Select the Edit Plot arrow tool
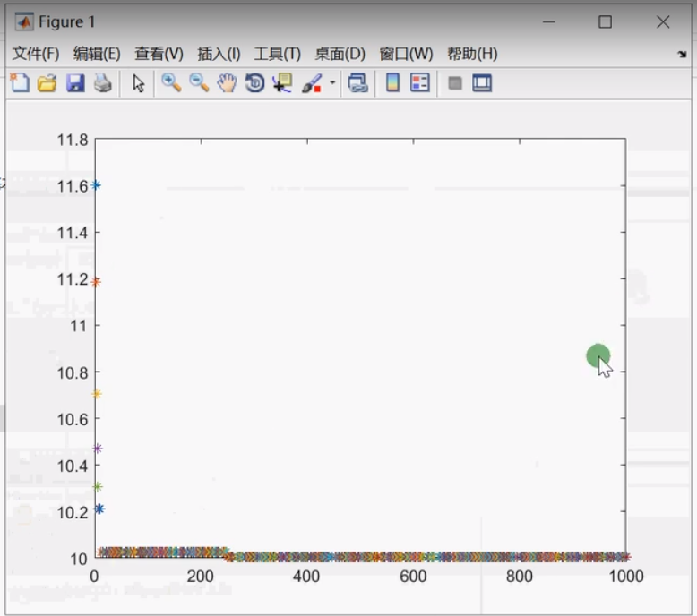 138,83
